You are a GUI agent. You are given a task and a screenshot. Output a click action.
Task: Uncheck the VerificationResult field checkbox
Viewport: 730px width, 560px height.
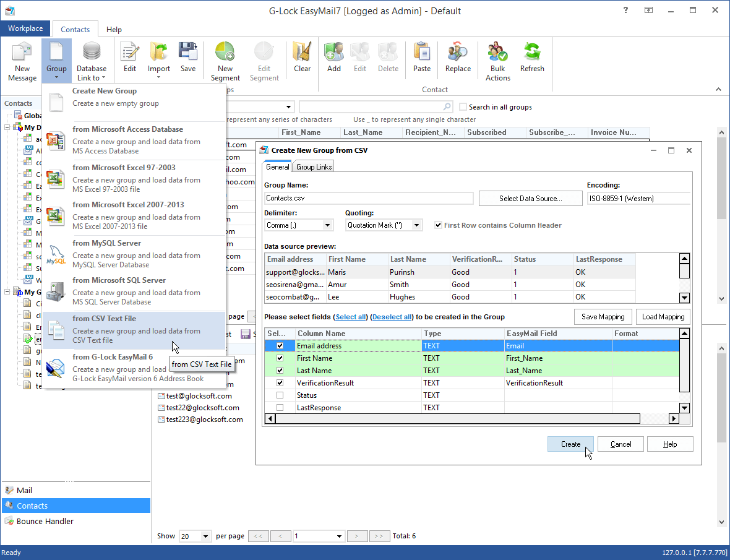(x=280, y=382)
